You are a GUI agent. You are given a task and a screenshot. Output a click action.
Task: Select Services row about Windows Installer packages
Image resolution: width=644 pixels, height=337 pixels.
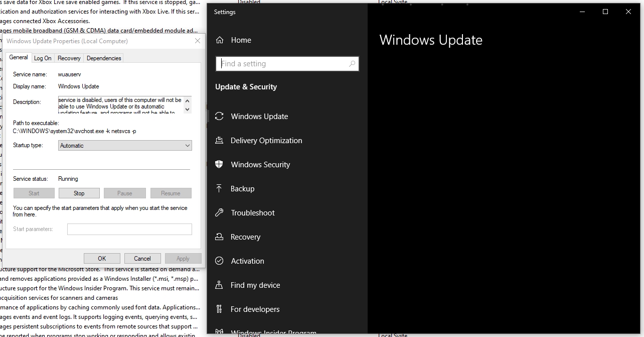(x=100, y=279)
